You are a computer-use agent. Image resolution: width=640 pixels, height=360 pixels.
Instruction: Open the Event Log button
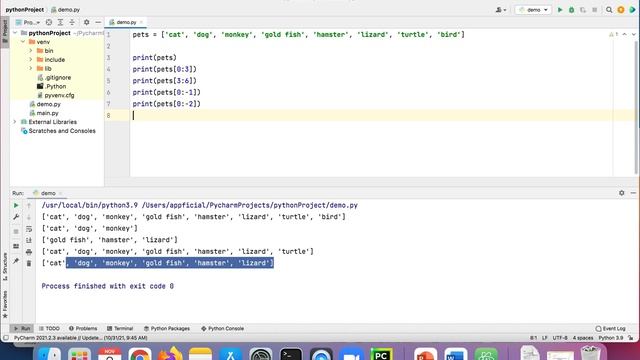(610, 328)
